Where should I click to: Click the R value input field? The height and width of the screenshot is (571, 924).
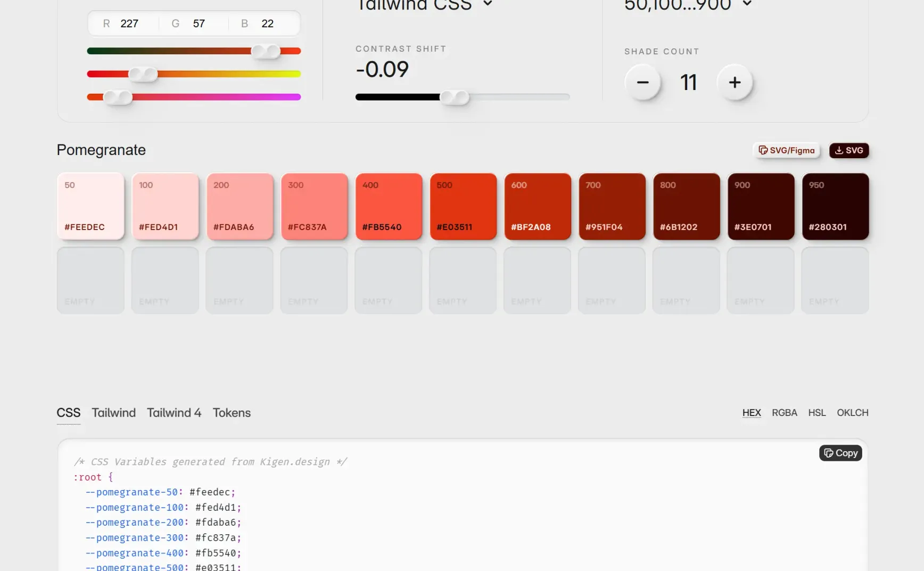(x=123, y=23)
